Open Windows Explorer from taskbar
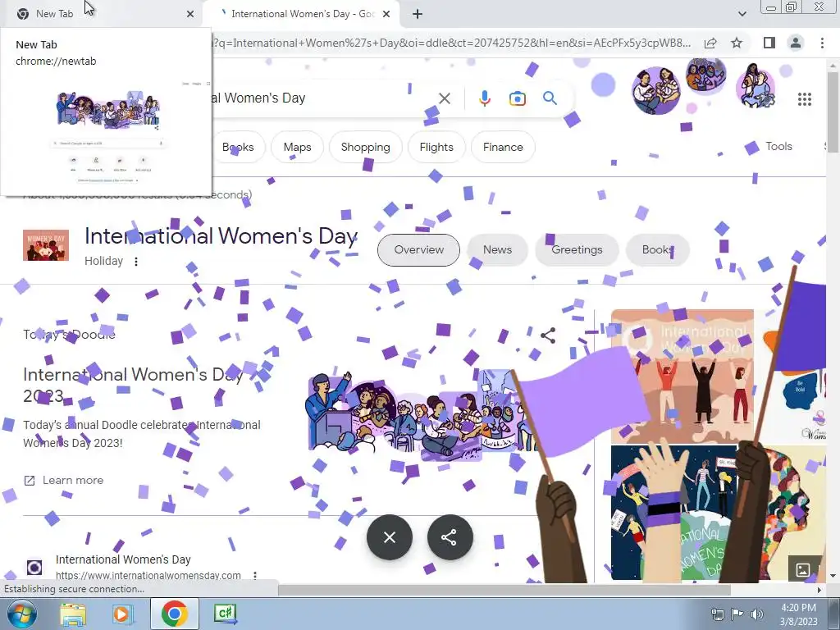Viewport: 840px width, 630px height. [73, 614]
